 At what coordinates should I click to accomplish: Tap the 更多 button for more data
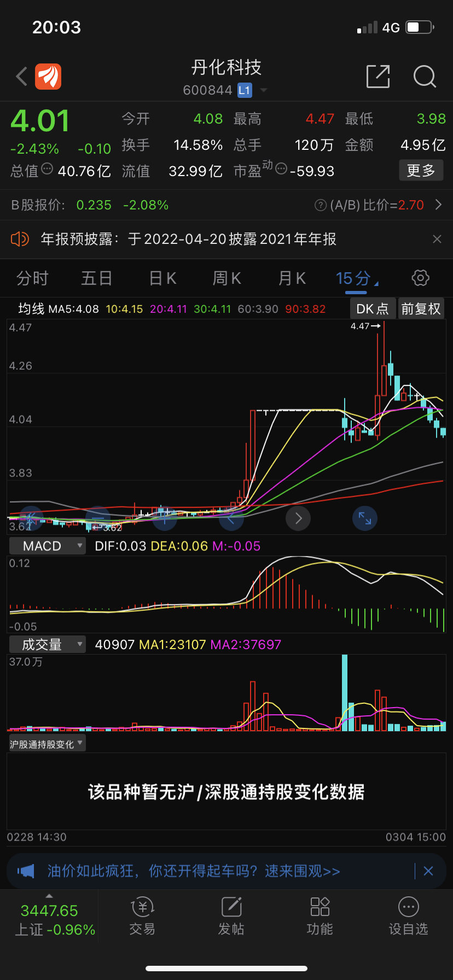[x=421, y=171]
